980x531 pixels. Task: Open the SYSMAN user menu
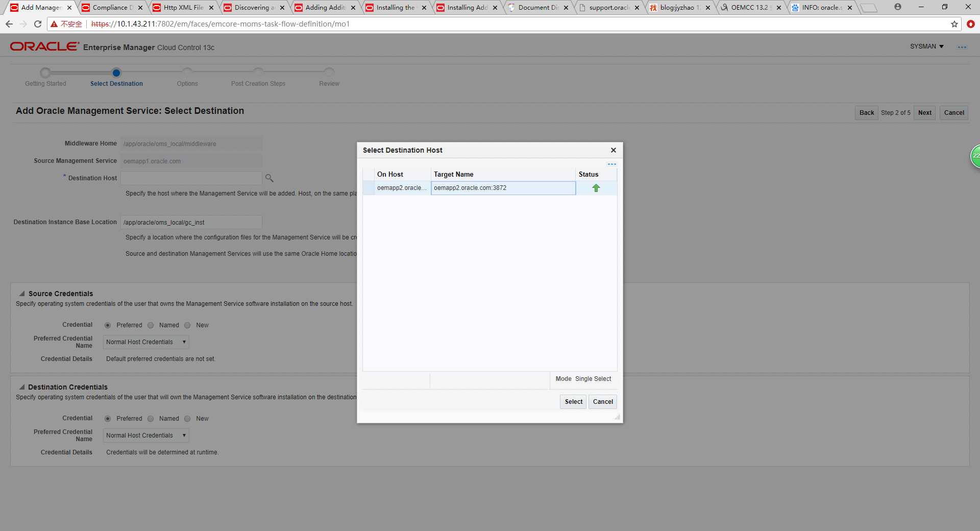[927, 46]
